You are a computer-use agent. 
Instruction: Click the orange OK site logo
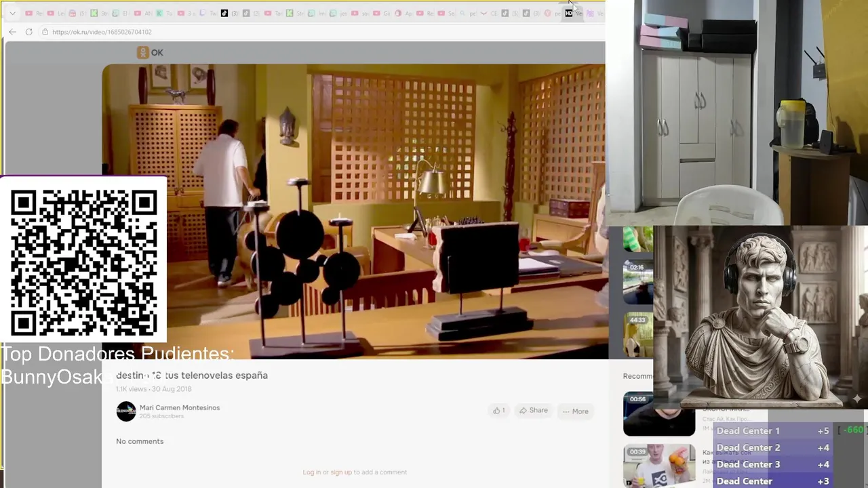(x=150, y=52)
